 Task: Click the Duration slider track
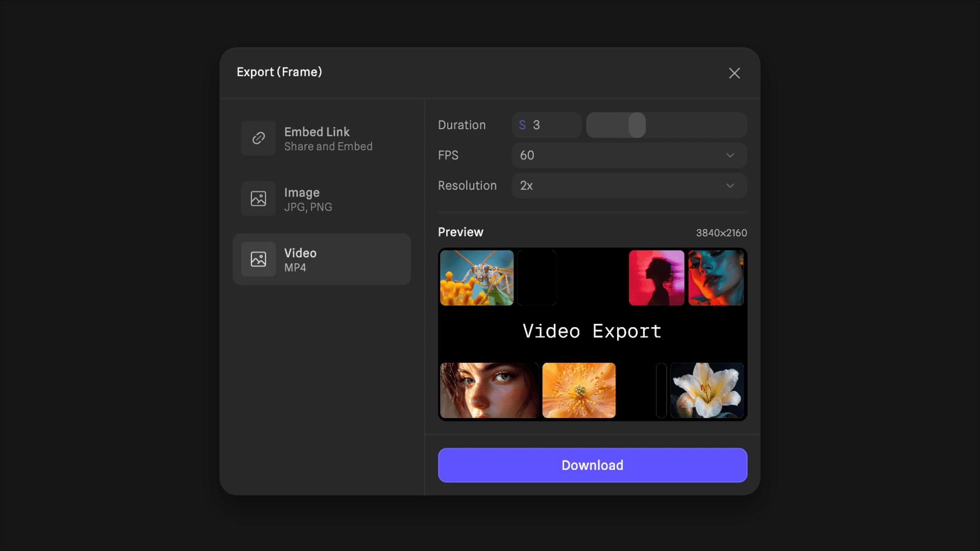(x=667, y=125)
